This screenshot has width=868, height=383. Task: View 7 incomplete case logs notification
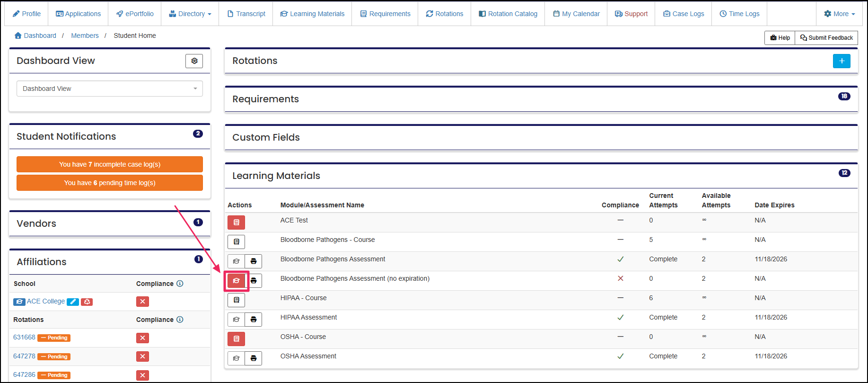[110, 164]
